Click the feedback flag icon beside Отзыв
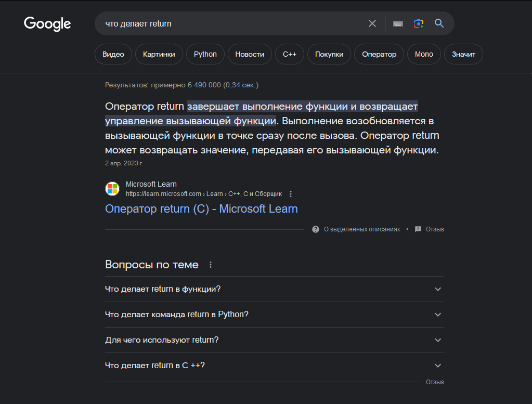 (x=418, y=229)
